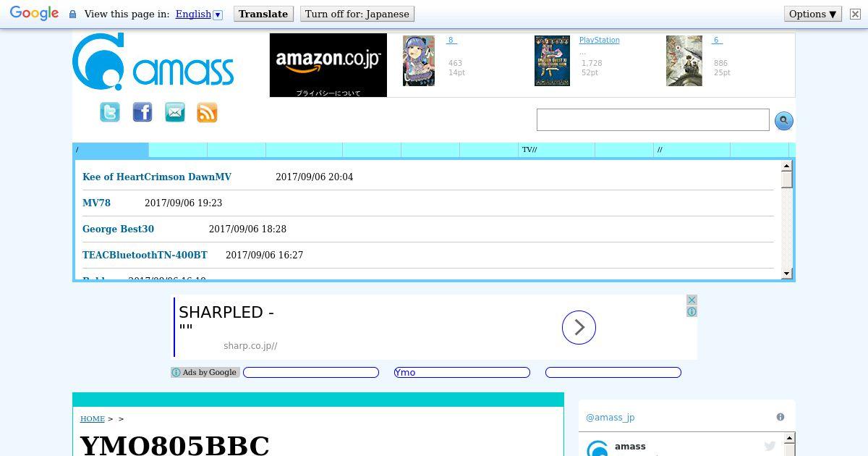Select the first highlighted nav tab
The width and height of the screenshot is (868, 456).
(x=111, y=150)
